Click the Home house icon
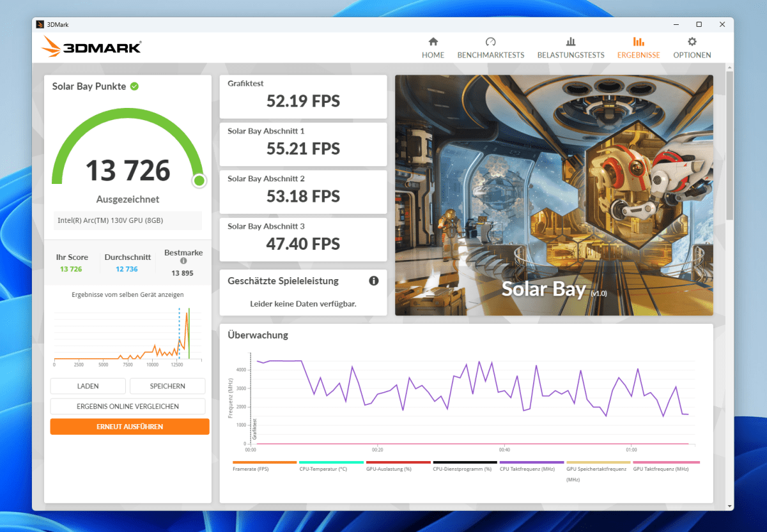The width and height of the screenshot is (767, 532). point(433,42)
